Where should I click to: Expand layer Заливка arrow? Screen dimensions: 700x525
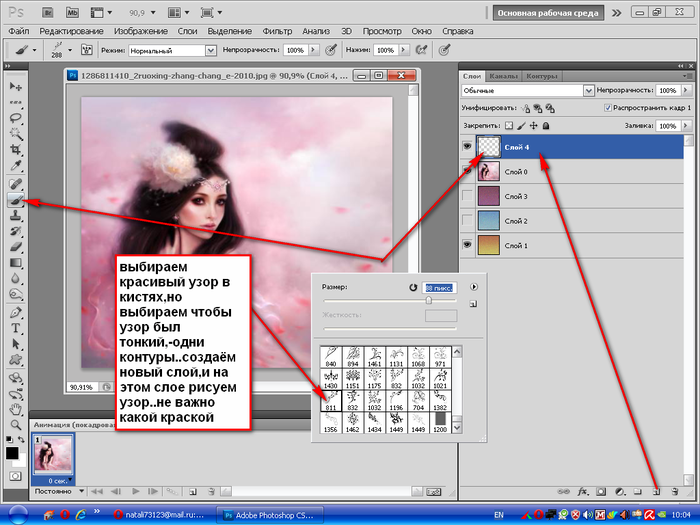686,126
